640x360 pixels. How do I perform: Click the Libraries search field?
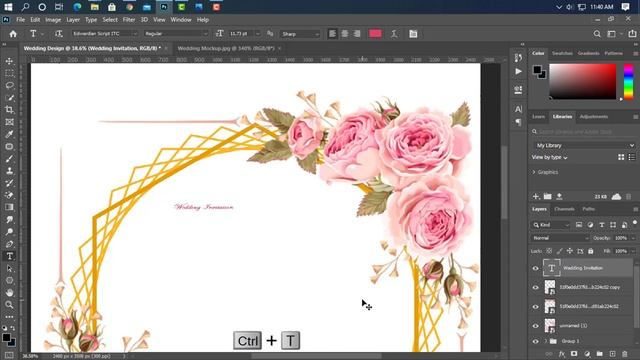tap(584, 131)
